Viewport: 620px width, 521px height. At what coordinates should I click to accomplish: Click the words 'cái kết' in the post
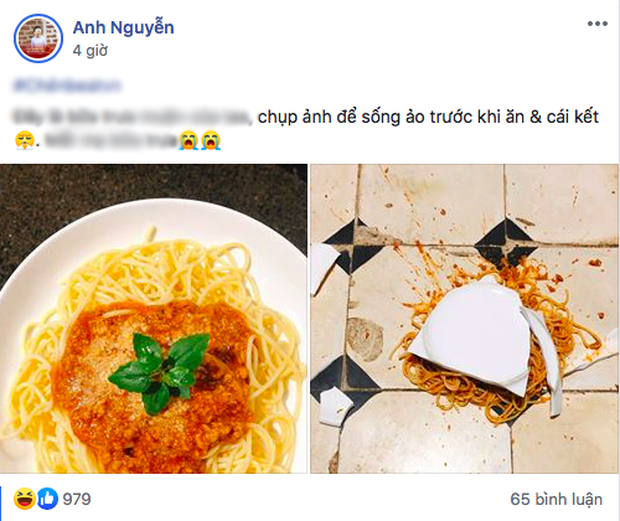coord(573,117)
